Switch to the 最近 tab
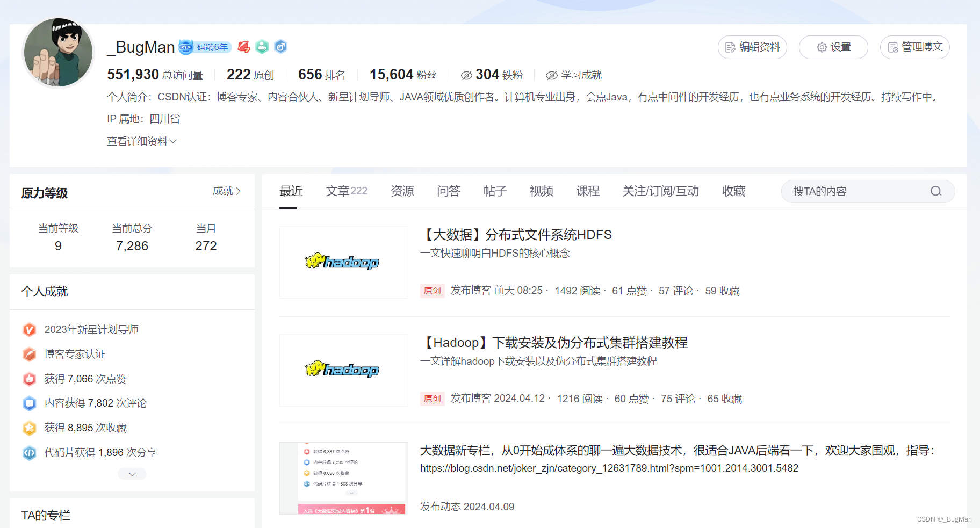Screen dimensions: 980x528 [x=291, y=191]
